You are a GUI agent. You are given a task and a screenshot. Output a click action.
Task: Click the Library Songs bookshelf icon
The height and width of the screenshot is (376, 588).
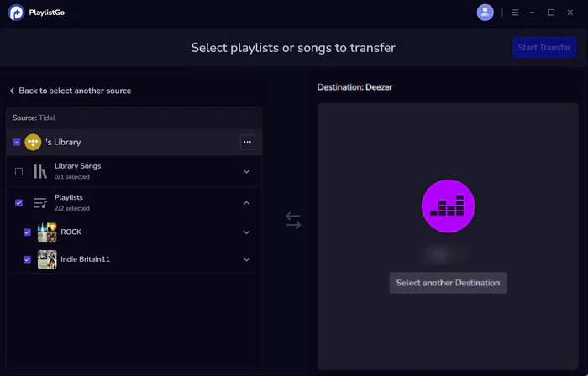[x=40, y=172]
